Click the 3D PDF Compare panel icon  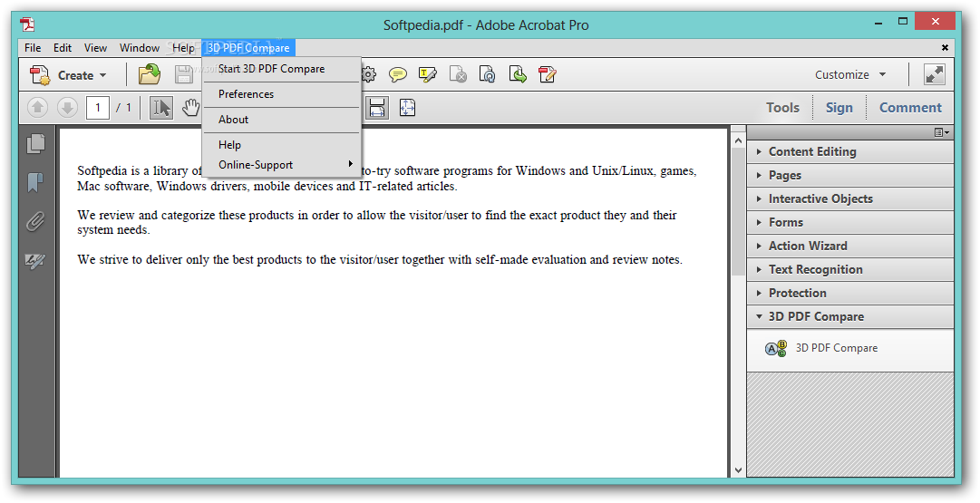coord(776,349)
